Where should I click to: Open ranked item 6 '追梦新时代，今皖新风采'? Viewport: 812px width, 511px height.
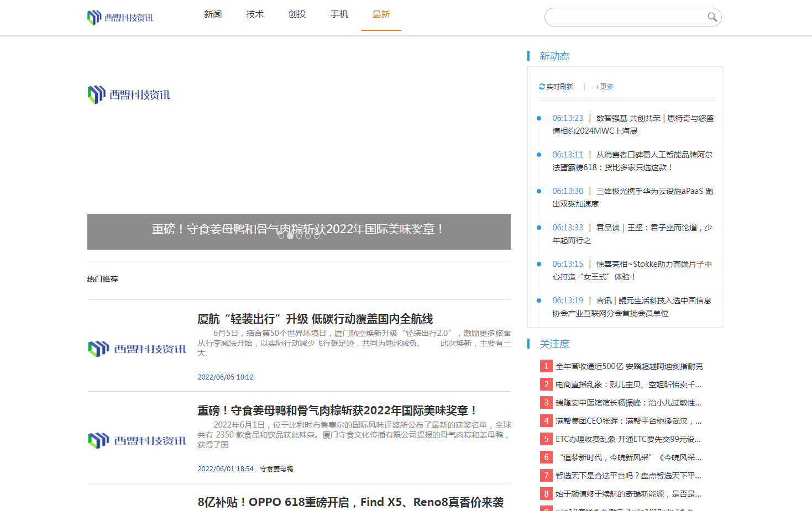(628, 457)
